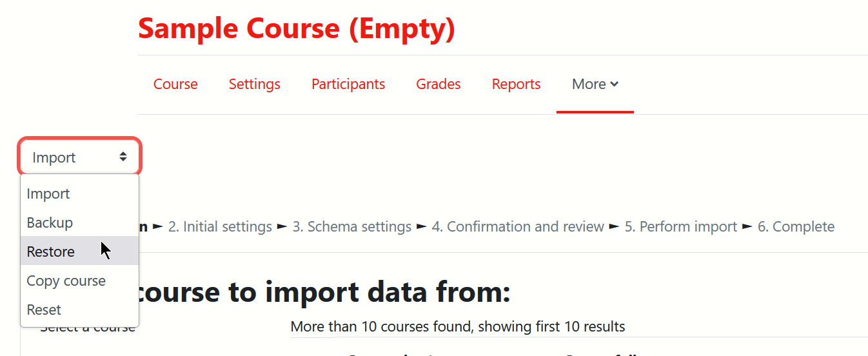
Task: Click step 5. Perform import
Action: [680, 226]
